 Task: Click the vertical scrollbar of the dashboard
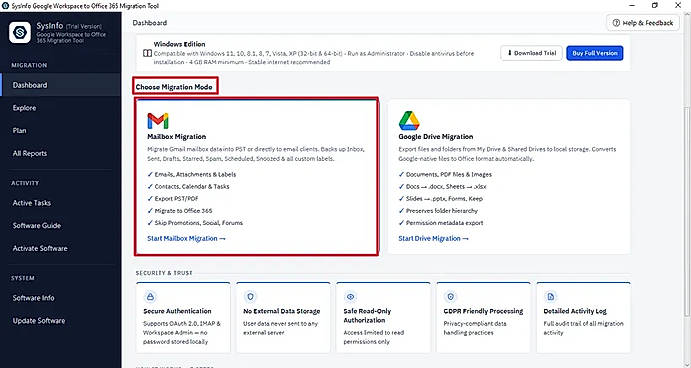coord(687,212)
